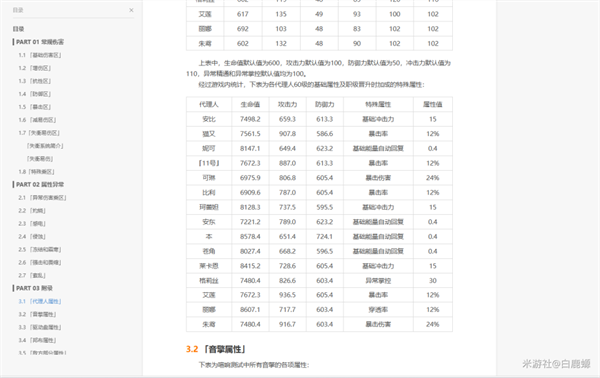Open outline heading PART 01 常规伤害
Image resolution: width=600 pixels, height=378 pixels.
(40, 42)
